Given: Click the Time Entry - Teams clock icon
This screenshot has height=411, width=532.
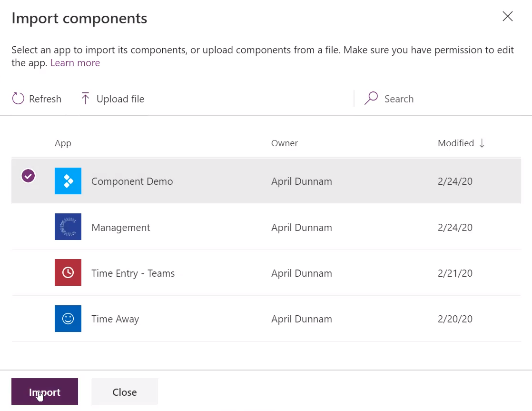Looking at the screenshot, I should point(68,272).
